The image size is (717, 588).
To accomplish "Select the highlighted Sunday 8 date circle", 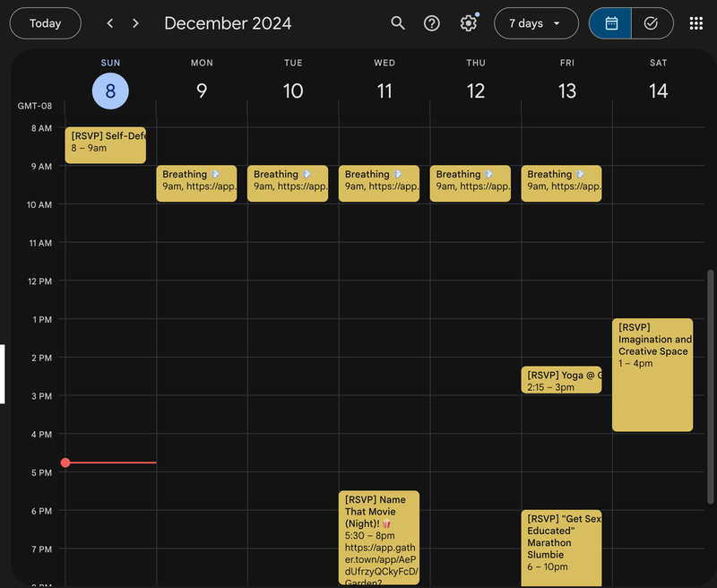I will [110, 91].
